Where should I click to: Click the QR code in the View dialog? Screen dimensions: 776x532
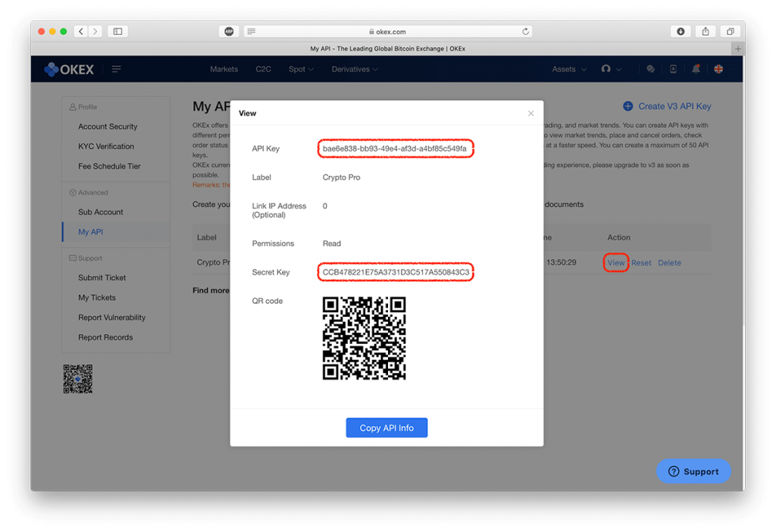coord(365,339)
